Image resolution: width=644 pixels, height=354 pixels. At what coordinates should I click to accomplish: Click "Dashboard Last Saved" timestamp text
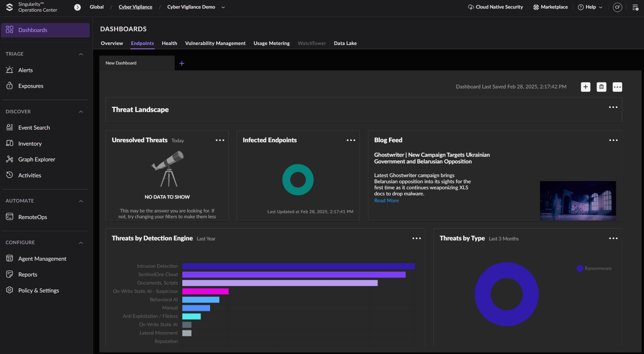click(x=511, y=87)
